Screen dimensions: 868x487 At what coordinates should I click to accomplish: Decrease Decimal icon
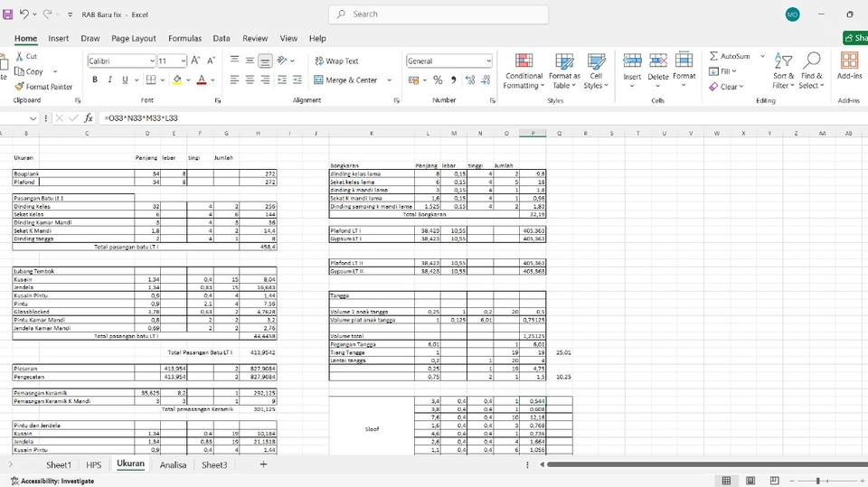pos(486,80)
